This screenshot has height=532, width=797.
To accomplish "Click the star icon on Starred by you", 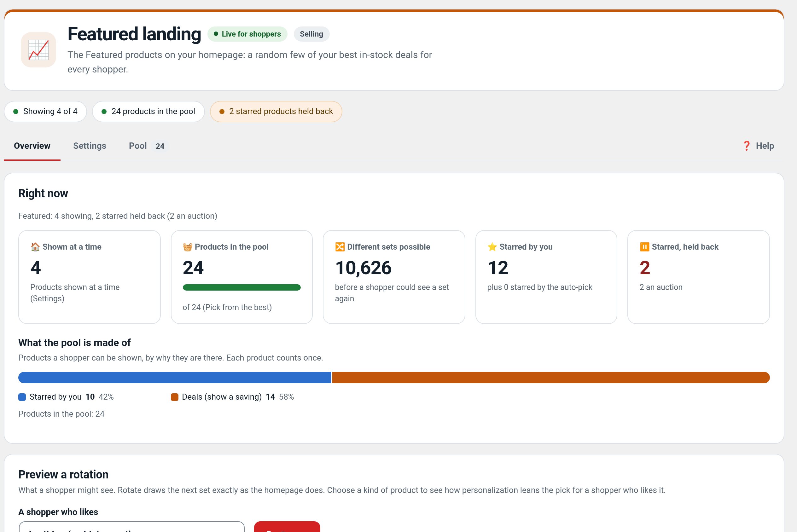I will point(492,247).
